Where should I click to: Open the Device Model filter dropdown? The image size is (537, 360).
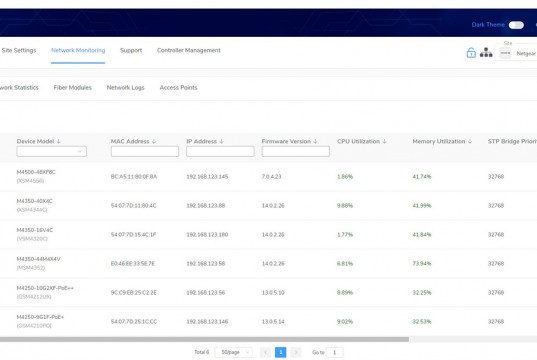click(x=51, y=151)
